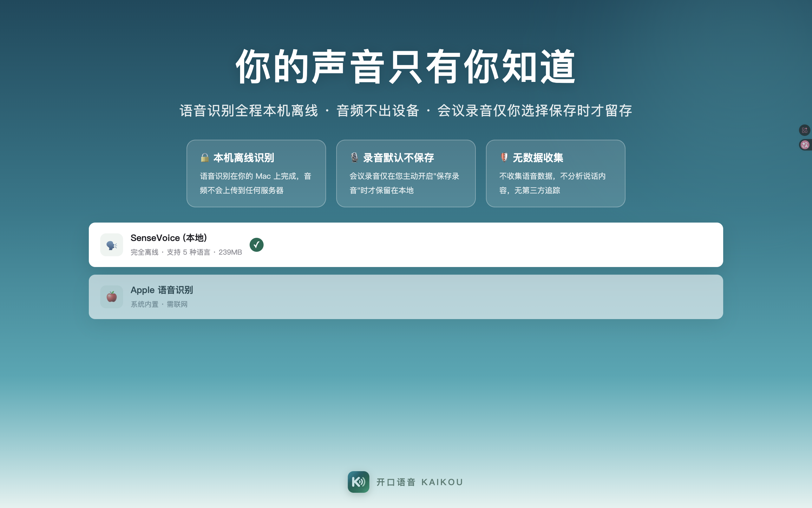Viewport: 812px width, 508px height.
Task: Click the 录音默认不保存 card heading
Action: point(399,158)
